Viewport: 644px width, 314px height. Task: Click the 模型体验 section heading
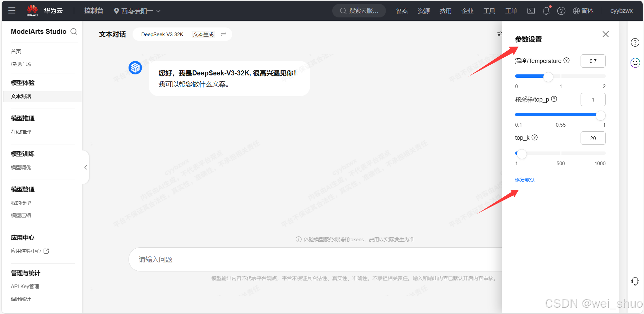click(22, 83)
